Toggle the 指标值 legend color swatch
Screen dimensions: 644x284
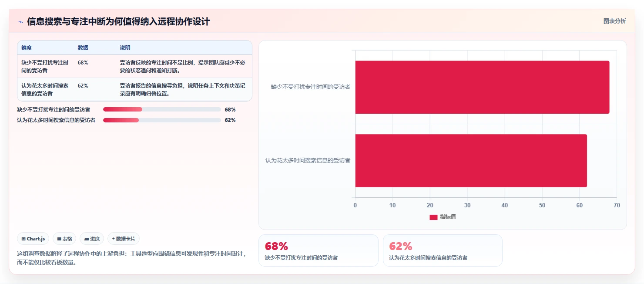pos(433,217)
